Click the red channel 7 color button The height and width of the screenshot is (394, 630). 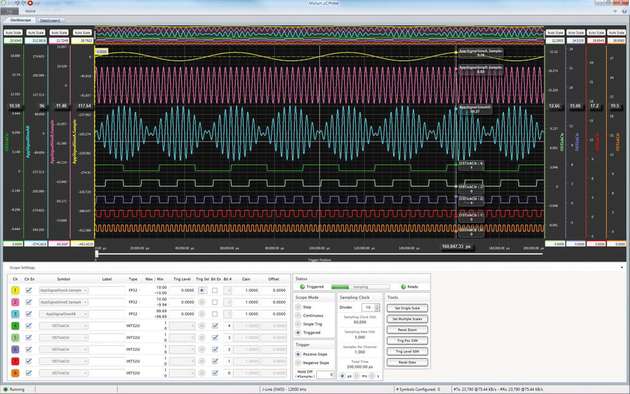(x=15, y=361)
